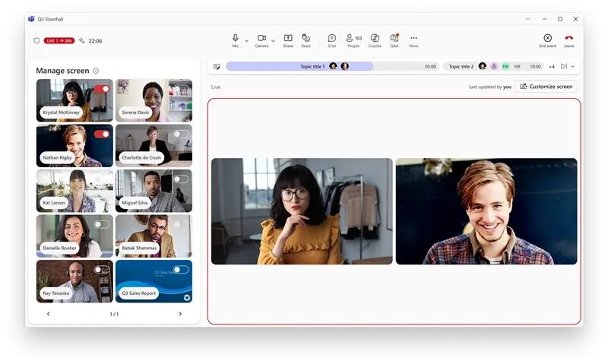Click Manage screen heading
This screenshot has width=608, height=364.
tap(62, 71)
